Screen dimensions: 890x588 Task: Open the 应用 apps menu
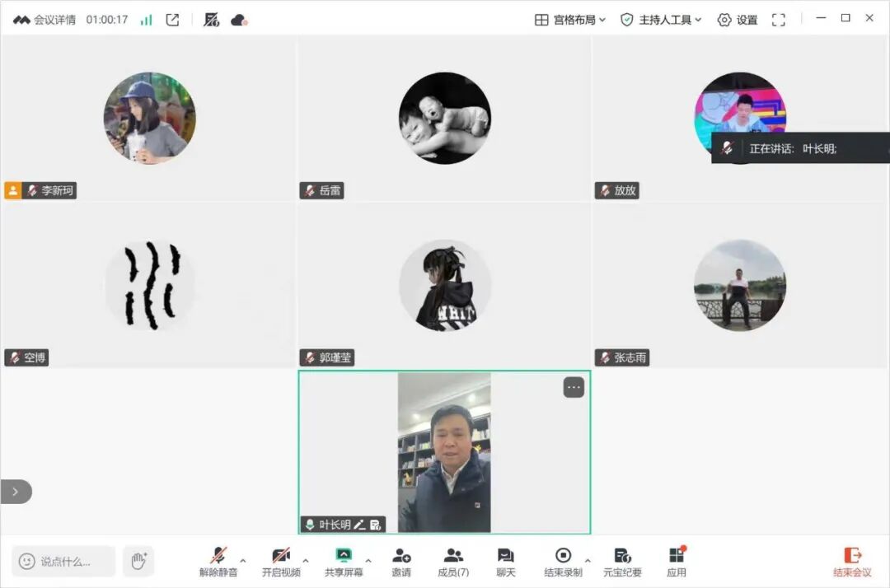tap(676, 562)
